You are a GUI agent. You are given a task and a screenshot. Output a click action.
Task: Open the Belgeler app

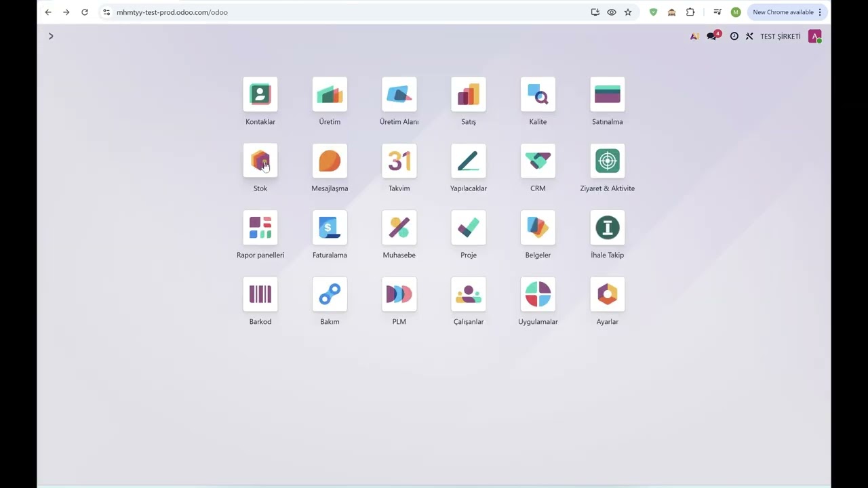[538, 228]
